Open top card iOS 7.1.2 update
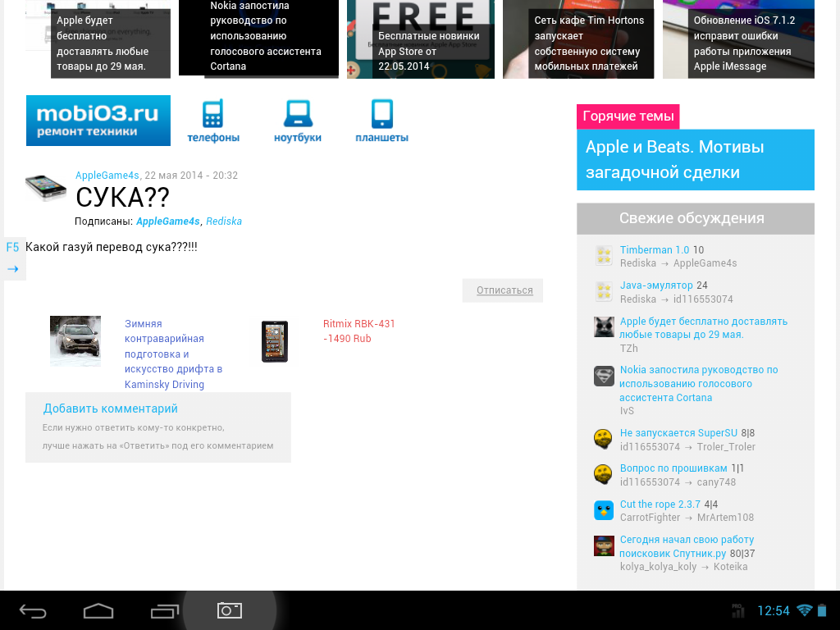Image resolution: width=840 pixels, height=630 pixels. click(x=738, y=39)
